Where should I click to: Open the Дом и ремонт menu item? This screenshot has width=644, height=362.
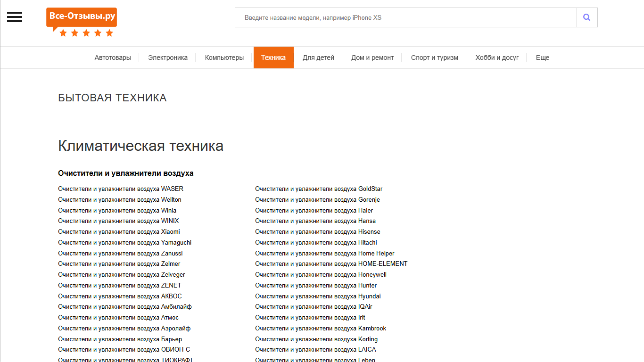point(372,58)
